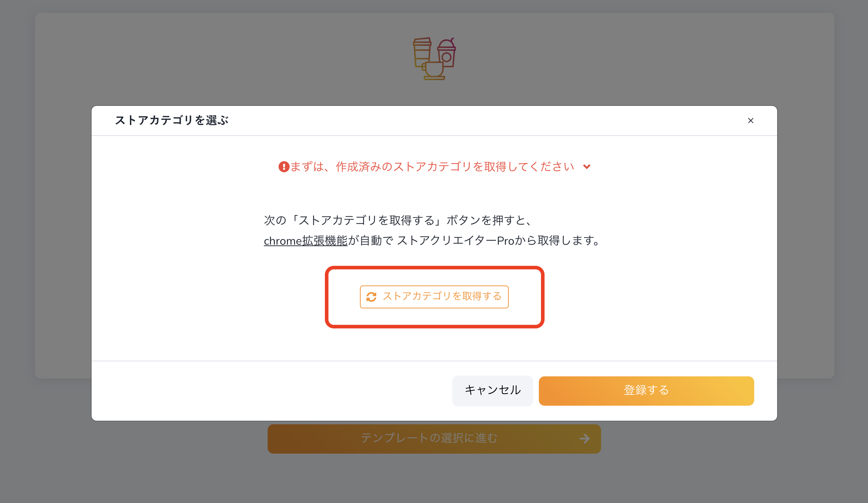The image size is (868, 503).
Task: Click the dimmed テンプレートの選択に進む button
Action: pyautogui.click(x=434, y=439)
